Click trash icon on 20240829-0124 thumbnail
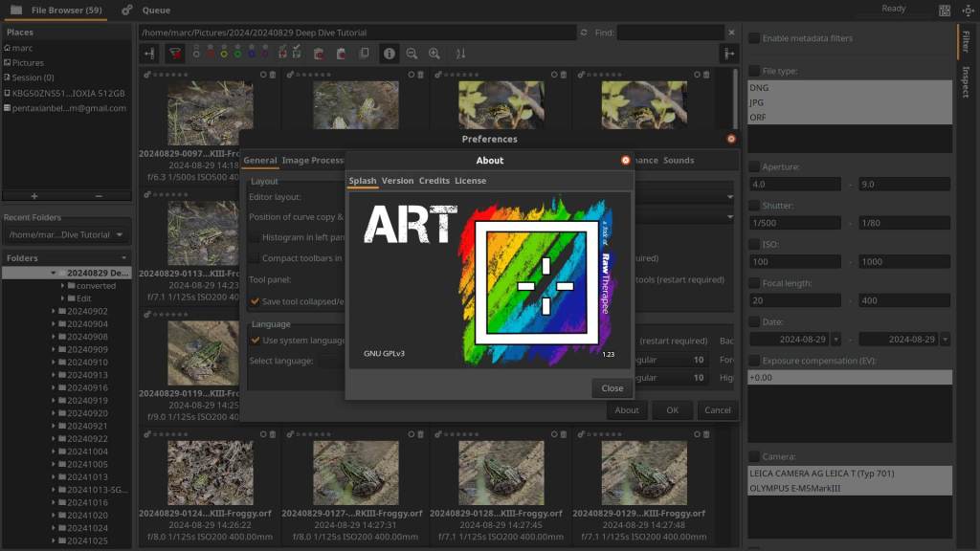 pyautogui.click(x=273, y=434)
